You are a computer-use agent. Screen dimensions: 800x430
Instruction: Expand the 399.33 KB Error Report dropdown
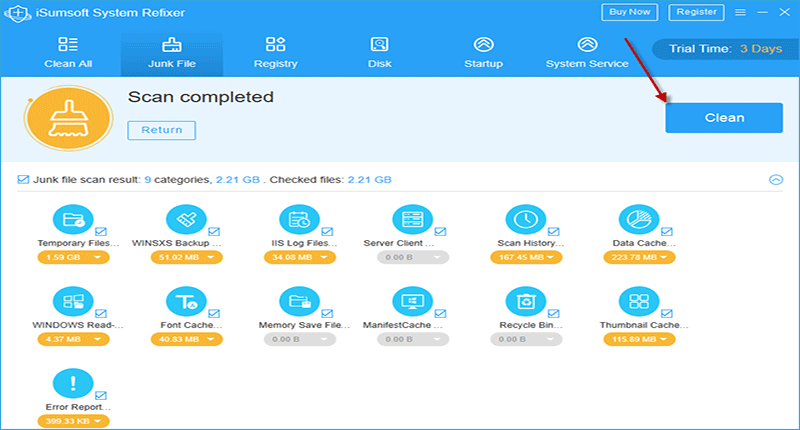click(x=73, y=421)
